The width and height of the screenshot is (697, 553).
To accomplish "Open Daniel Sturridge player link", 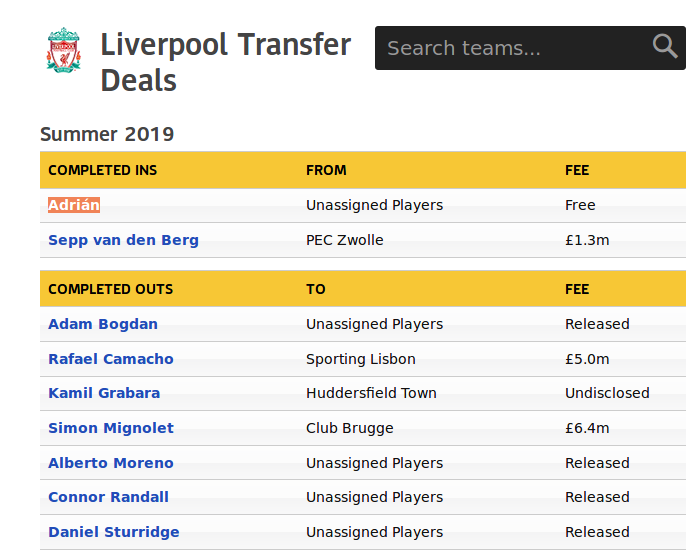I will coord(114,532).
